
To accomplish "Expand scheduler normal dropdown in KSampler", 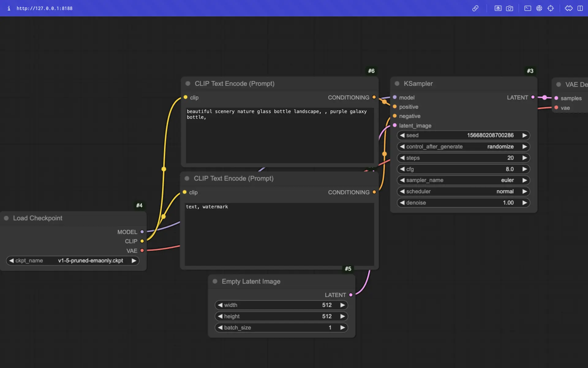I will (463, 191).
